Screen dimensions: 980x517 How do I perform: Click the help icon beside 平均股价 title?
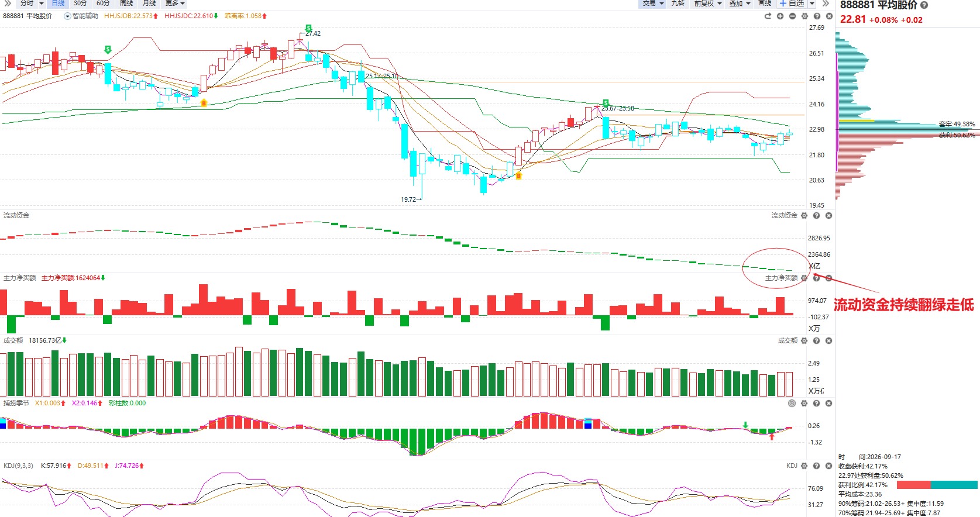(x=924, y=5)
